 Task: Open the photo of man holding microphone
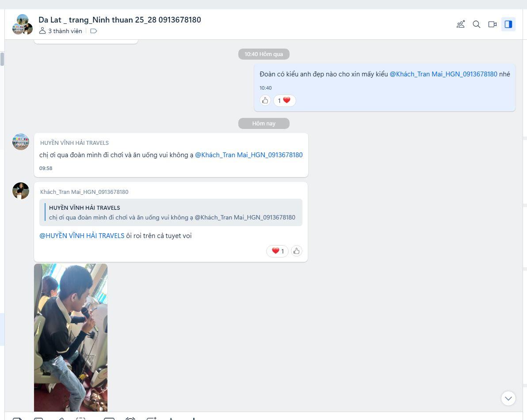(x=71, y=337)
